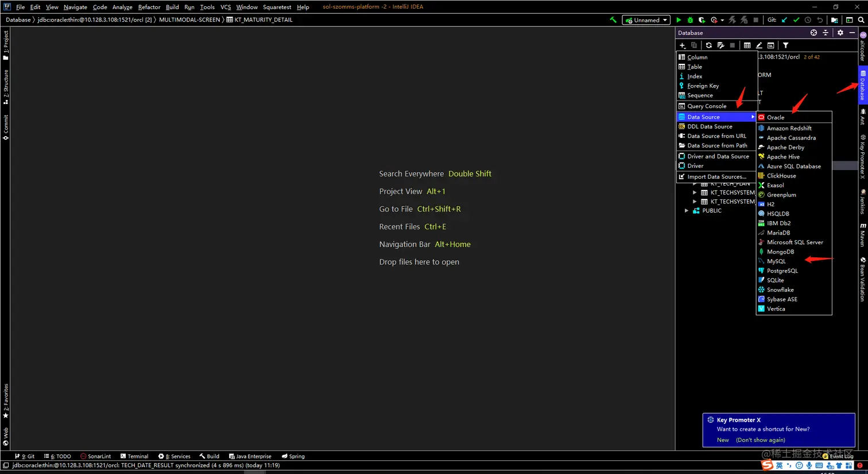This screenshot has width=868, height=474.
Task: Click New link in Key Promoter X popup
Action: [x=723, y=440]
